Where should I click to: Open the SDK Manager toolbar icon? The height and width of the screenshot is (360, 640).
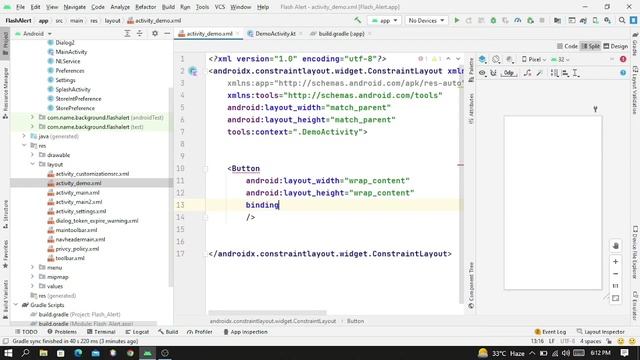point(607,20)
